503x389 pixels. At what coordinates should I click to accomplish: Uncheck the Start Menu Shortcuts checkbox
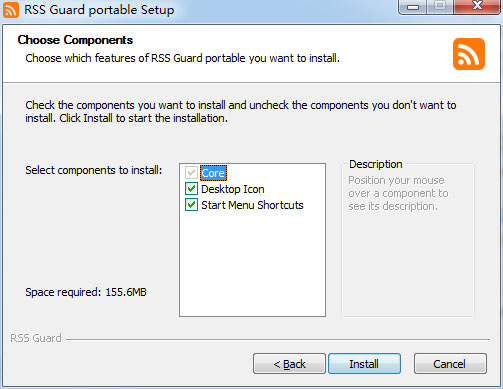[191, 205]
